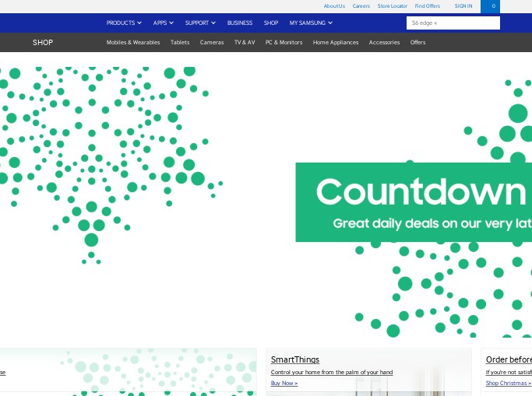Viewport: 532px width, 396px height.
Task: Expand the PRODUCTS dropdown menu
Action: point(124,23)
